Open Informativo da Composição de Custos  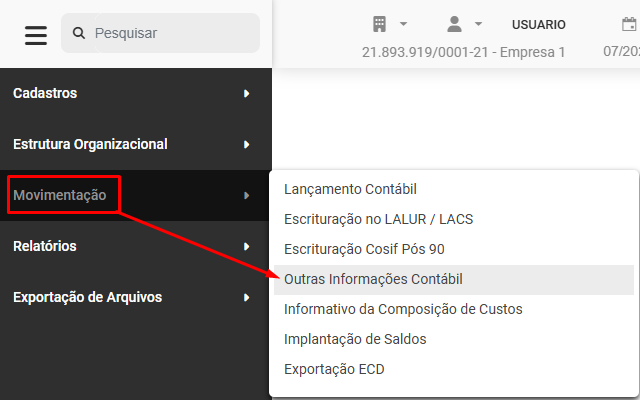click(403, 309)
